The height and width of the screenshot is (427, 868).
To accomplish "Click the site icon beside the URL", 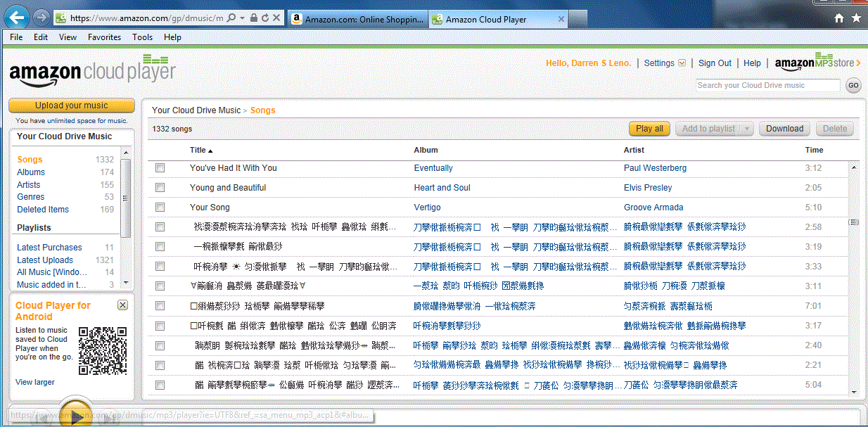I will (x=61, y=18).
